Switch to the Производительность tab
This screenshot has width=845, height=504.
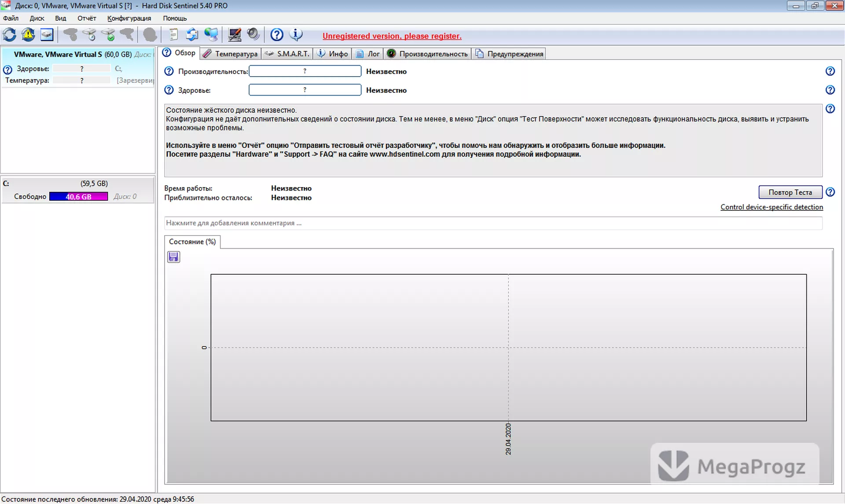427,54
